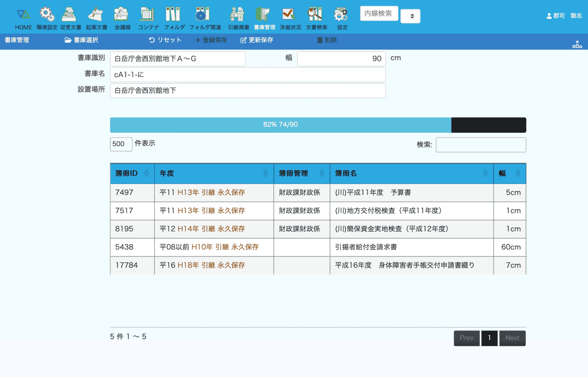The image size is (588, 377).
Task: Open the 起案文書 icon
Action: [x=96, y=15]
